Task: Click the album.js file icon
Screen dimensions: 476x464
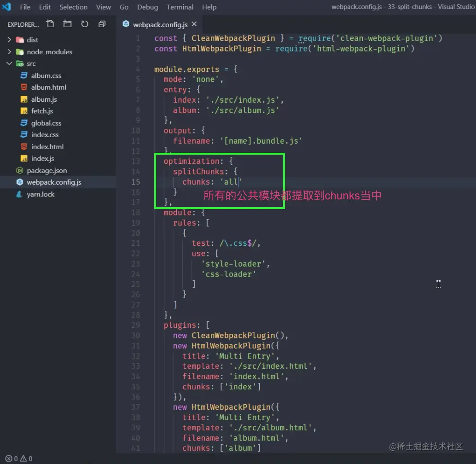Action: (x=23, y=99)
